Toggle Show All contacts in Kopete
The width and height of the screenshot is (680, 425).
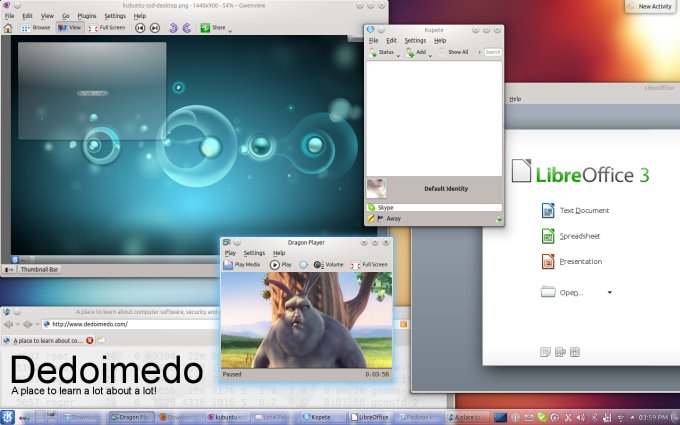coord(453,52)
